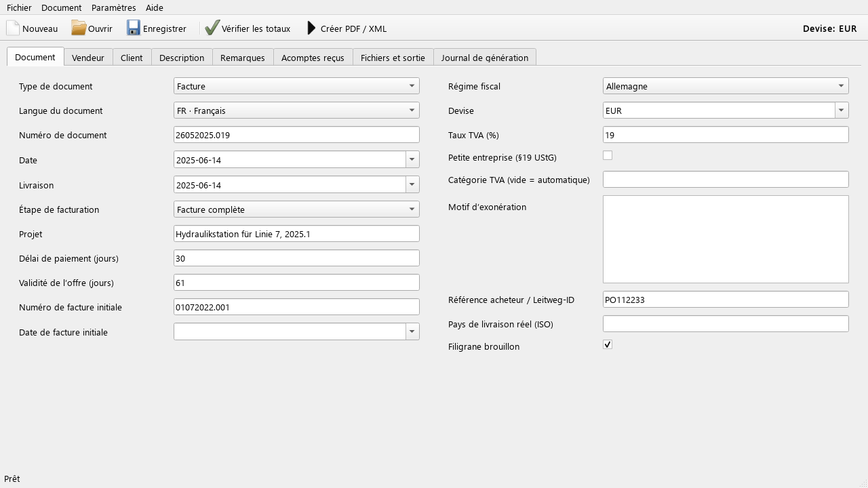Click the 'Prêt' status bar text
The image size is (868, 488).
coord(12,479)
